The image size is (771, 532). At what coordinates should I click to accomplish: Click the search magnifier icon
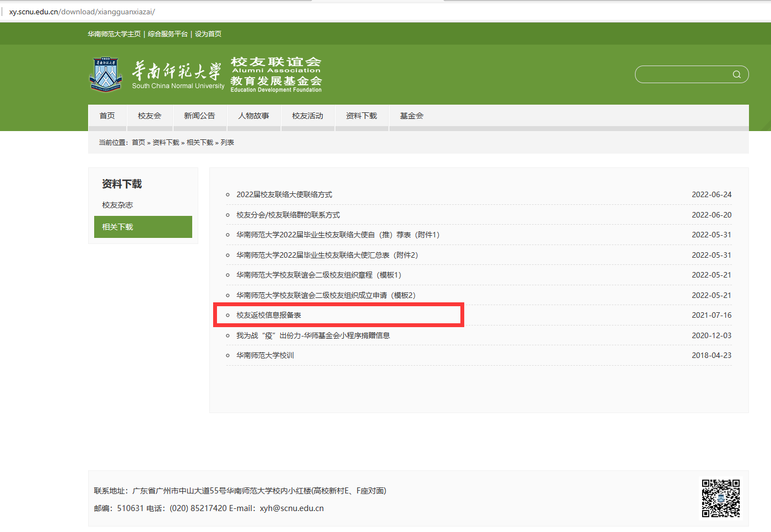(736, 74)
